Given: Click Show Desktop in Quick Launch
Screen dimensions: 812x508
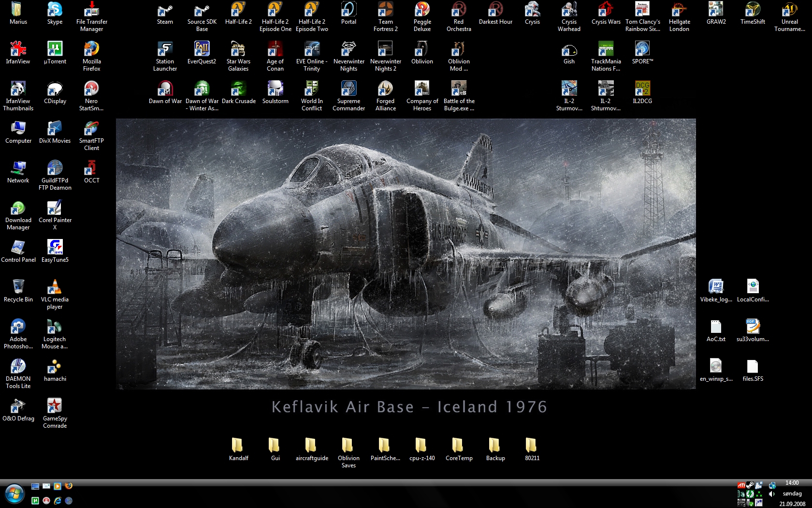Looking at the screenshot, I should click(35, 486).
